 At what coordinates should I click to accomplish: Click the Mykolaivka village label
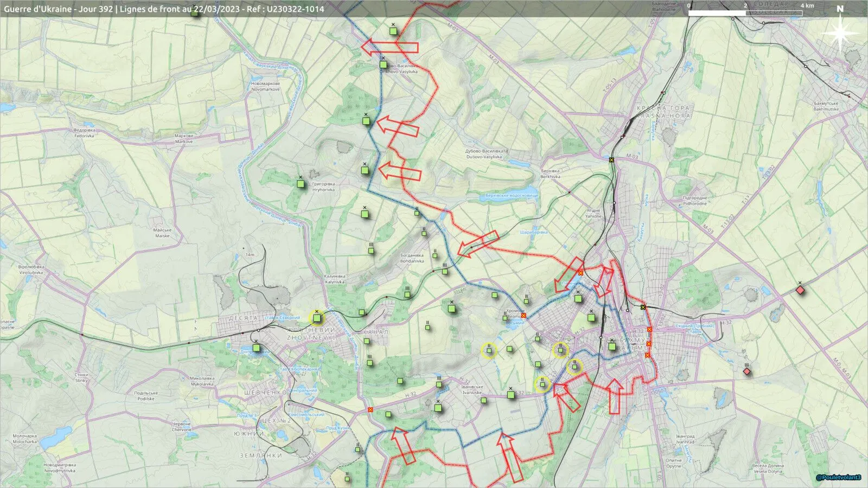[202, 381]
